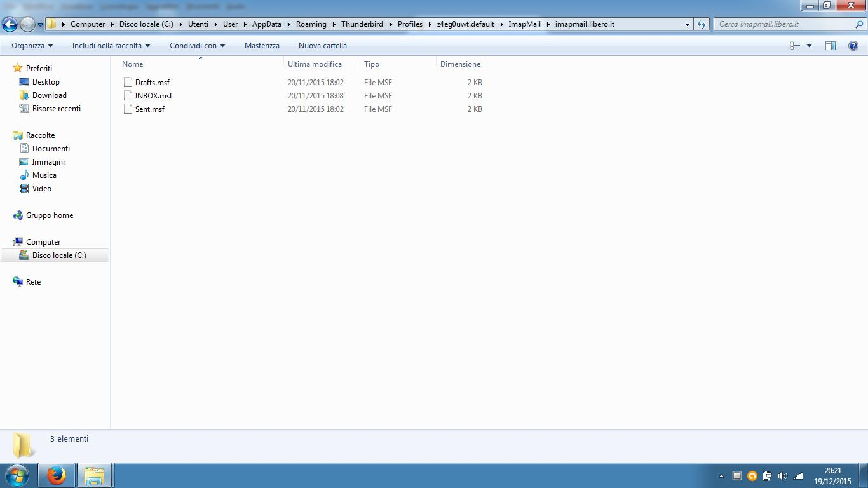Show hidden tray icons with the up arrow

tap(721, 476)
